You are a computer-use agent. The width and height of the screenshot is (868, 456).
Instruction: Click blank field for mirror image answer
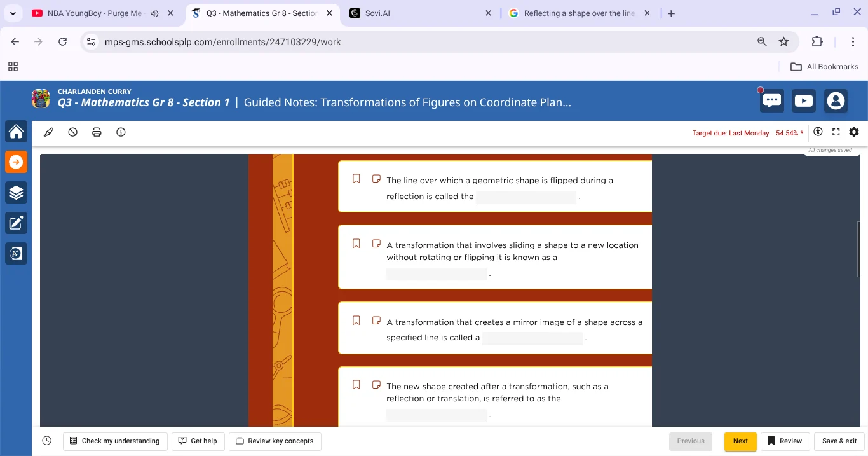[x=532, y=338]
